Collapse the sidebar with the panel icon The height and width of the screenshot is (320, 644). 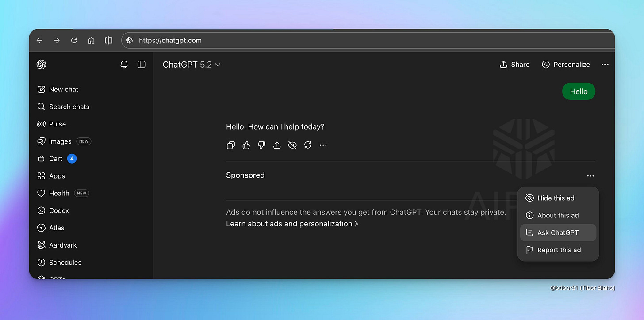(142, 65)
